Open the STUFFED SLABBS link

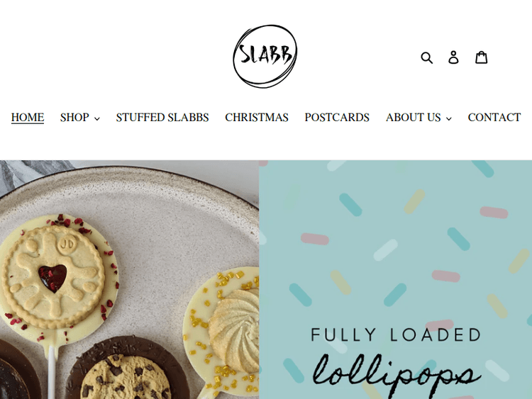[162, 118]
